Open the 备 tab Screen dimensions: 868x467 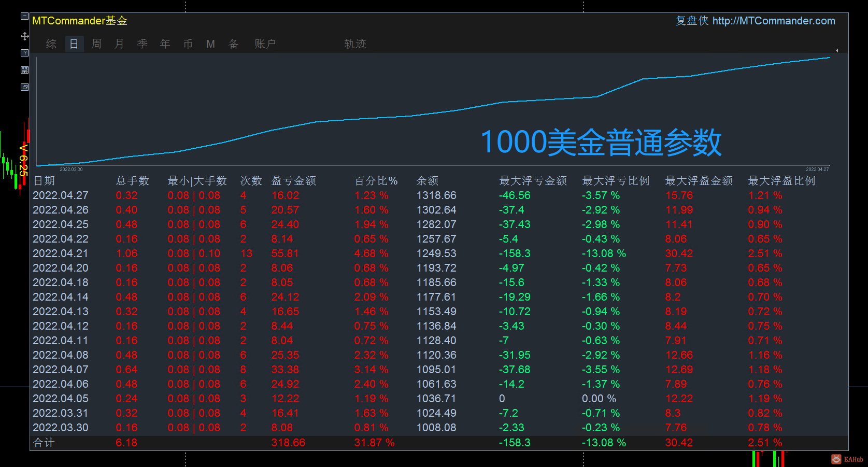point(233,44)
